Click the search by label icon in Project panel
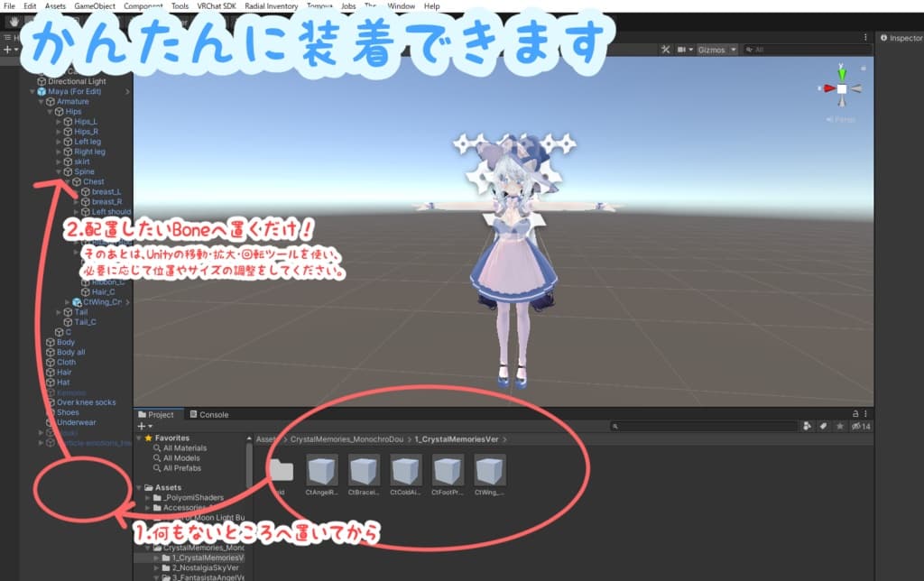924x581 pixels. coord(823,426)
